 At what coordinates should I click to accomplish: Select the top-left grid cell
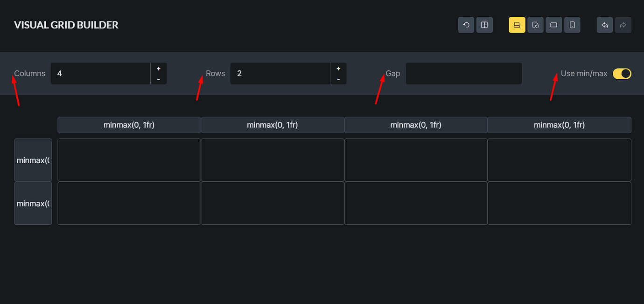click(x=129, y=159)
